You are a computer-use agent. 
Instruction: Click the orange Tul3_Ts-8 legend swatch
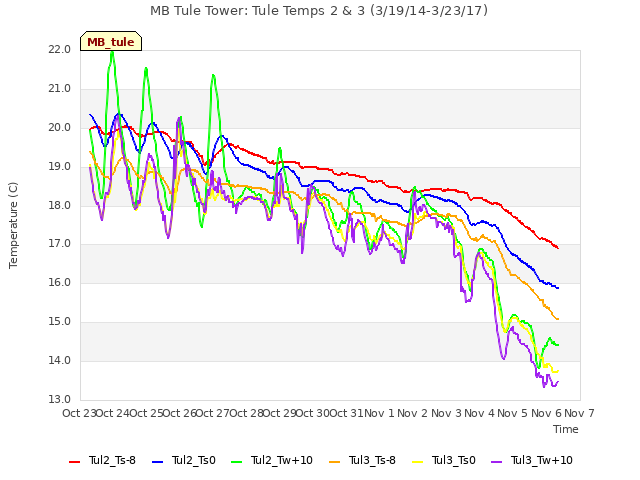(334, 461)
